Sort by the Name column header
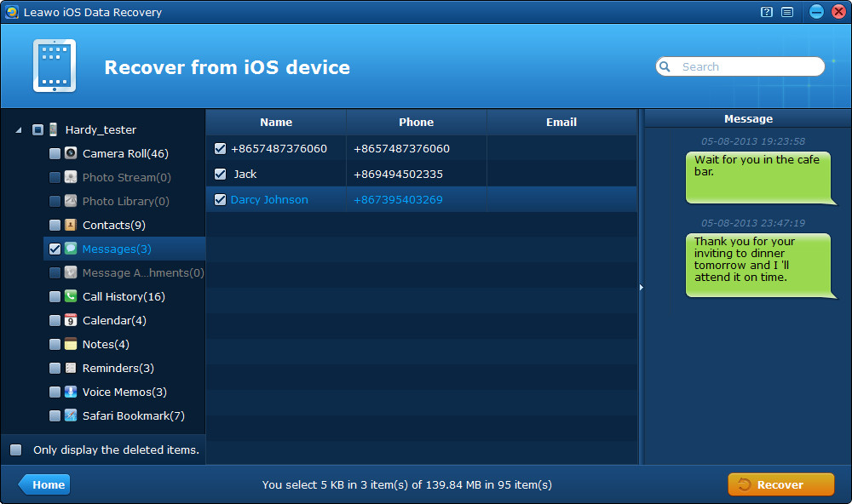852x504 pixels. click(276, 123)
